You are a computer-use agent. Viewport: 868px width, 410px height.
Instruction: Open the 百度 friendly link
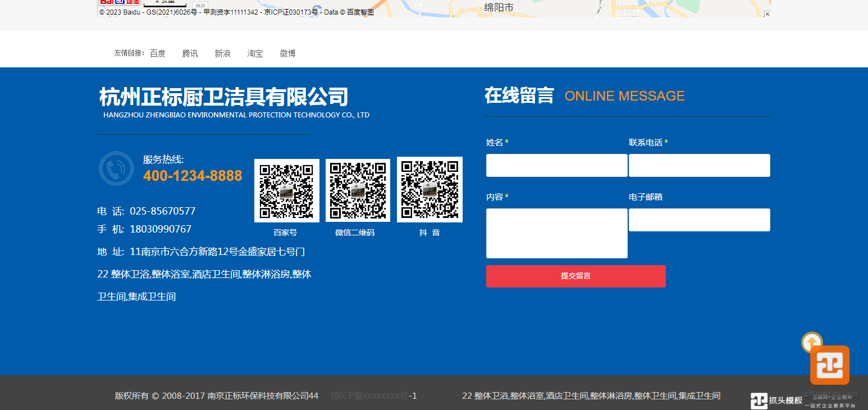point(158,53)
